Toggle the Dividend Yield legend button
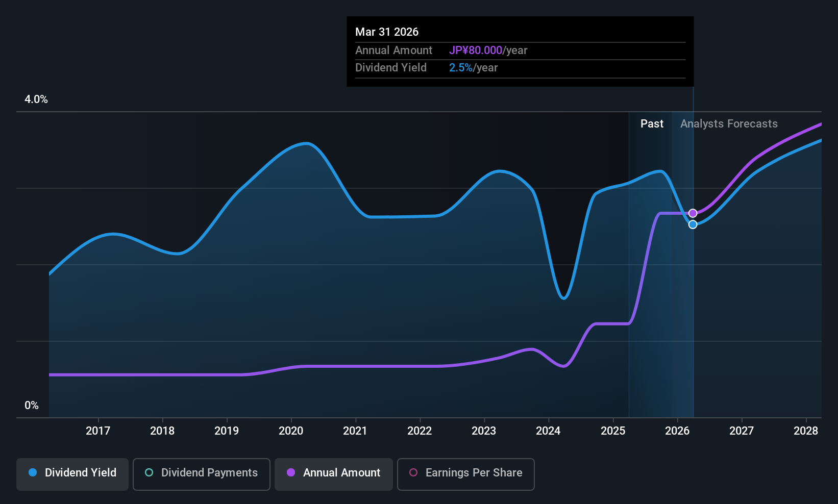The height and width of the screenshot is (504, 838). click(72, 474)
